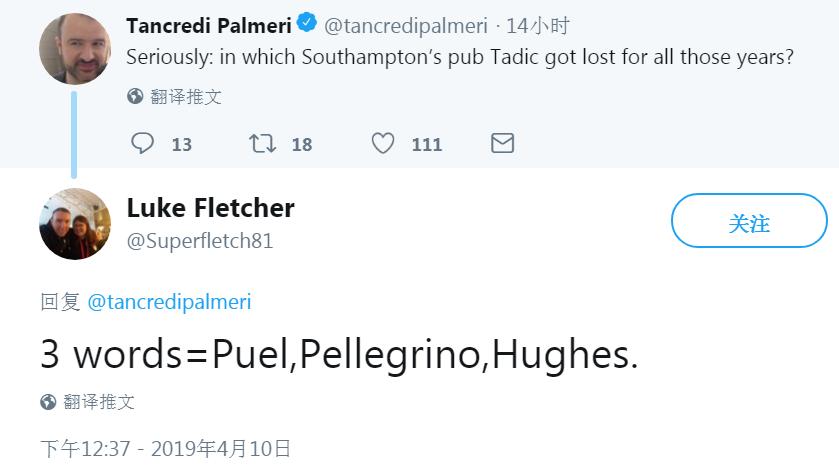Translate Tancredi's tweet via 翻译推文
This screenshot has height=470, width=839.
[x=186, y=97]
